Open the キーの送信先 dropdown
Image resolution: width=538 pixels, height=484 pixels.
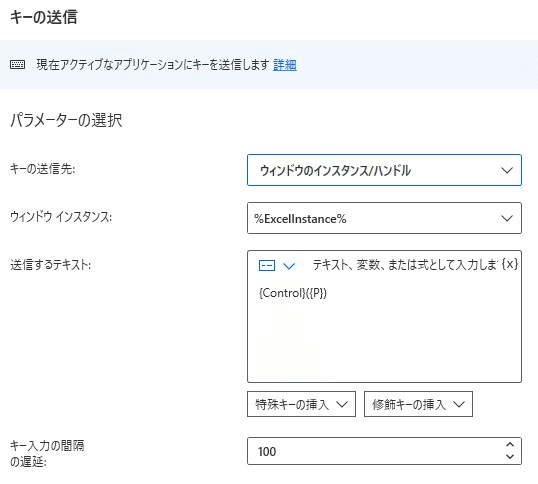point(384,170)
